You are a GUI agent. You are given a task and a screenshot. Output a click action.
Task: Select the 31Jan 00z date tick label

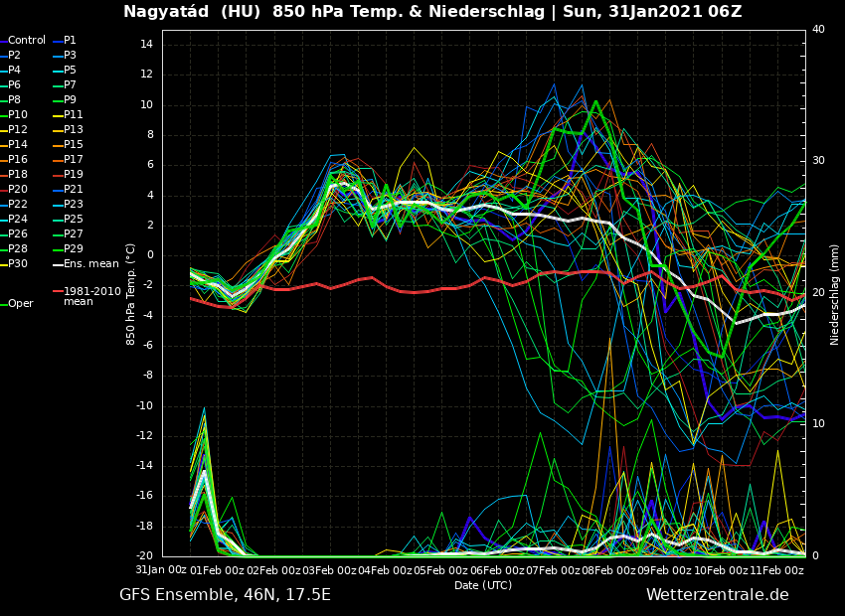161,570
